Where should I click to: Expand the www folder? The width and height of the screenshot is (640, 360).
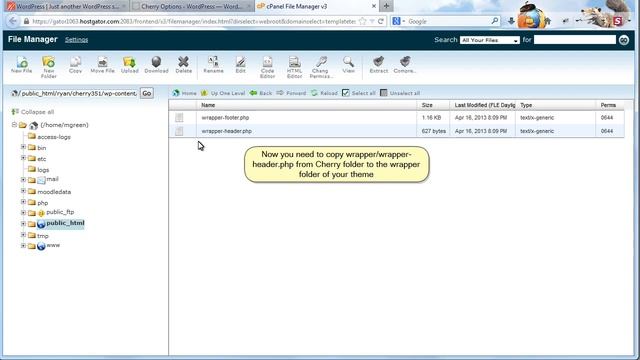[23, 246]
